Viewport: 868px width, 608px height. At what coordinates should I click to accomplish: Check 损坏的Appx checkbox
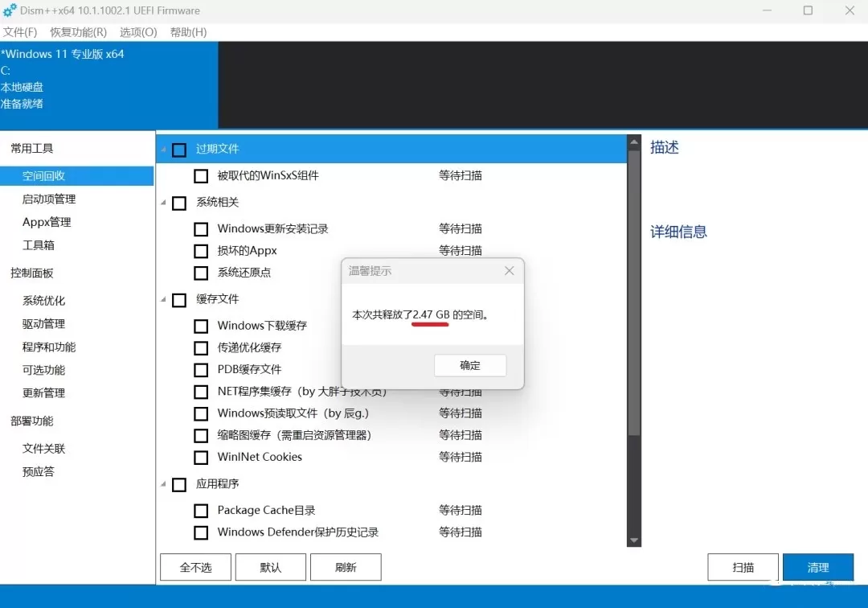coord(201,251)
